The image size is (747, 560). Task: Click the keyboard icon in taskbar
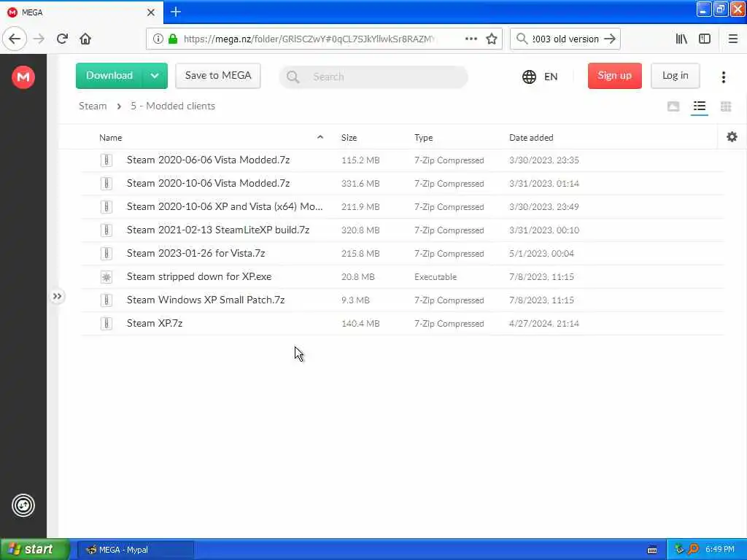[652, 550]
